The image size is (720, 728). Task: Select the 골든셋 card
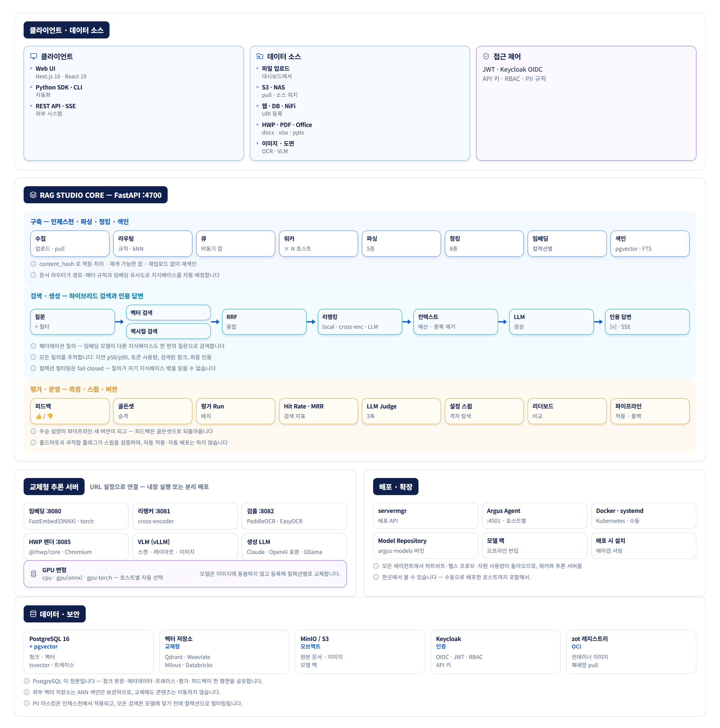pos(153,411)
